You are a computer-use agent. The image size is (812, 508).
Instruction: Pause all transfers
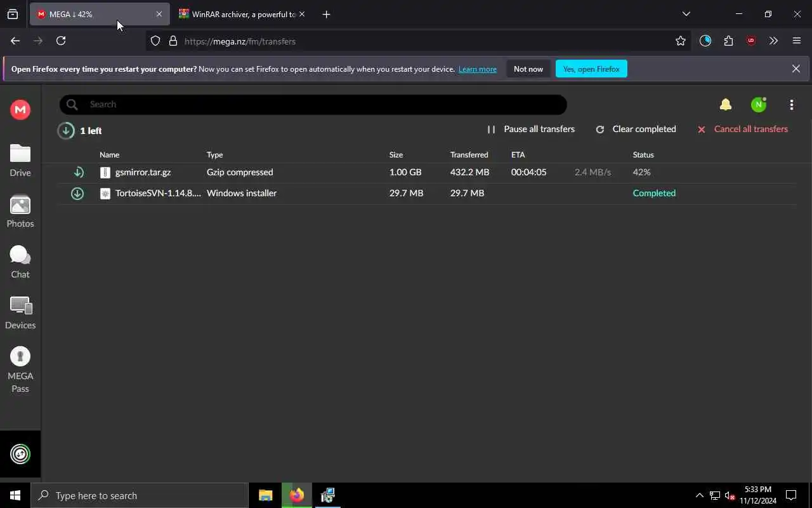531,129
